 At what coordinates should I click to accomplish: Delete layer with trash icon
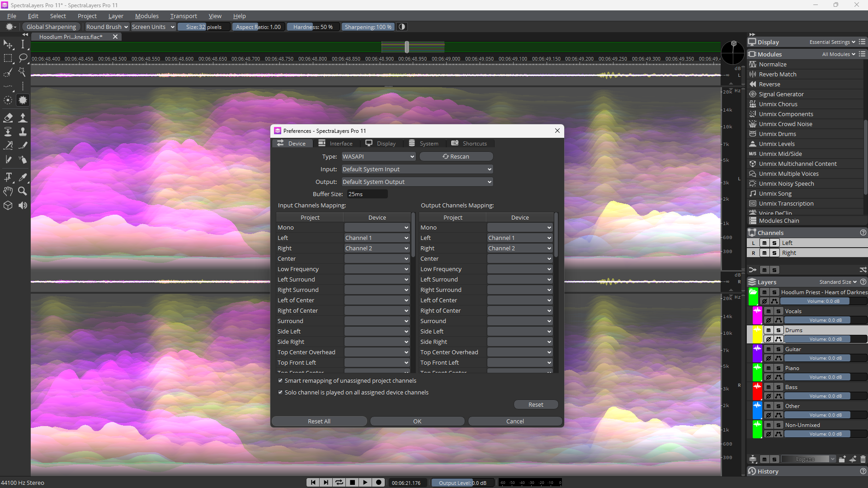coord(863,459)
